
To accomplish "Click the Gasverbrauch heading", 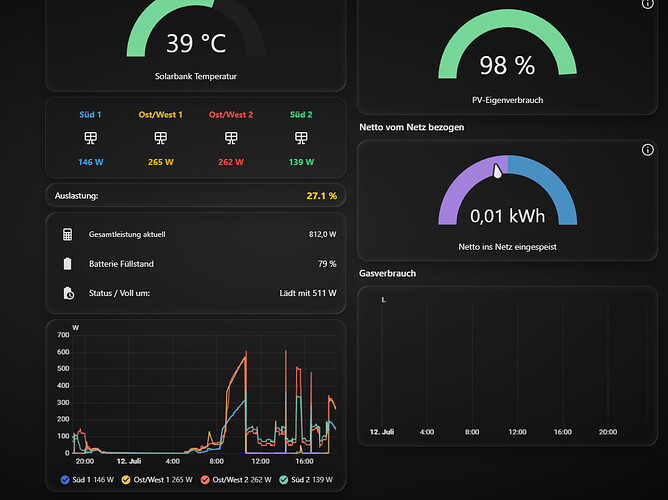I will point(387,273).
